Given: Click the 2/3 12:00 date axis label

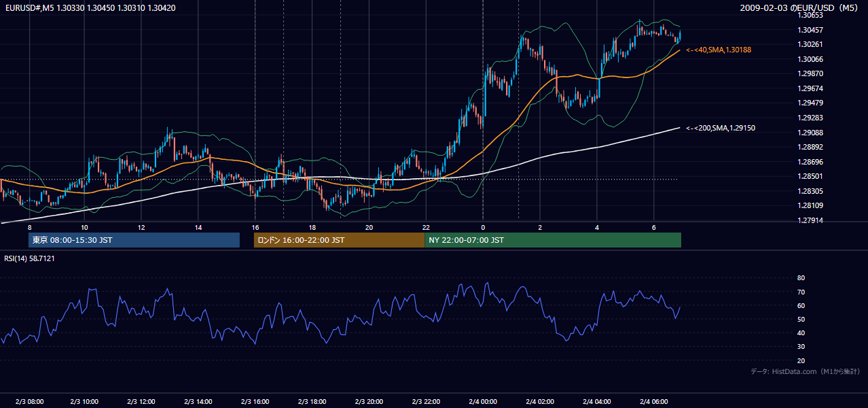Looking at the screenshot, I should [141, 402].
